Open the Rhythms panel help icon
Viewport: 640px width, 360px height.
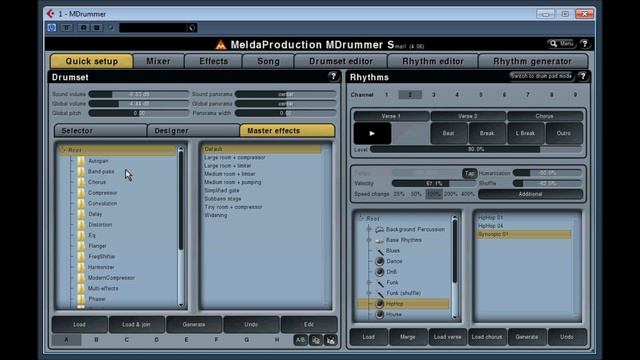click(583, 76)
